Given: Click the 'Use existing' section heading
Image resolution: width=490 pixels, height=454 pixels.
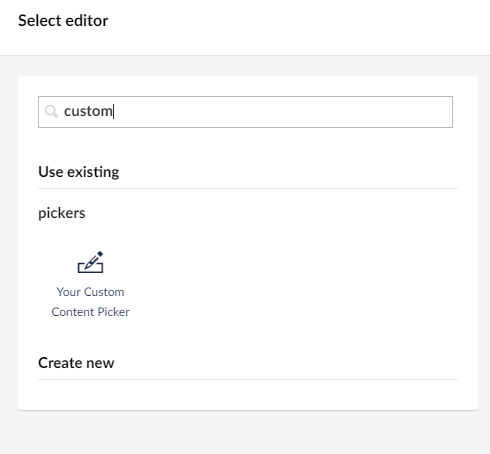Looking at the screenshot, I should pos(79,172).
